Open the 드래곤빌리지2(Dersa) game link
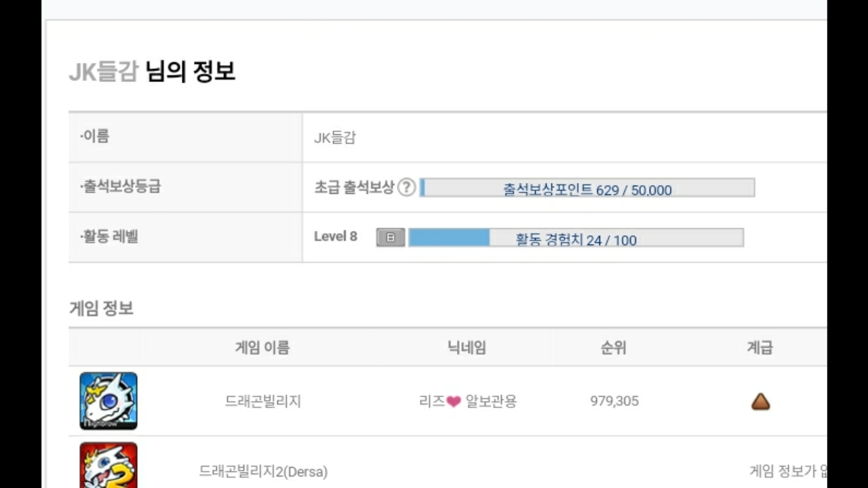 (x=263, y=471)
